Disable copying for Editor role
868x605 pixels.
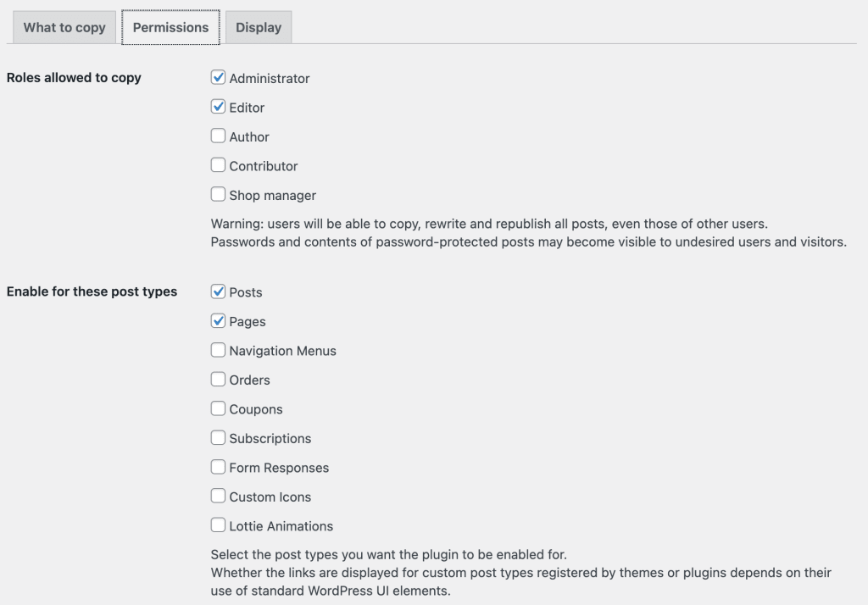coord(218,107)
